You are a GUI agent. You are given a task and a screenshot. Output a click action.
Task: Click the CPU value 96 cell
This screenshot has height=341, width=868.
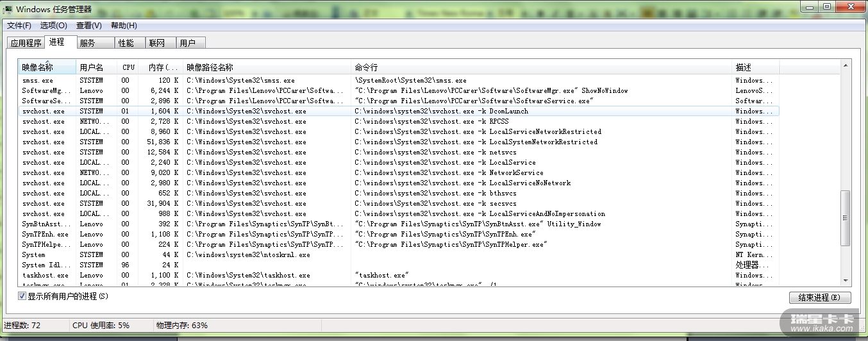[x=125, y=265]
